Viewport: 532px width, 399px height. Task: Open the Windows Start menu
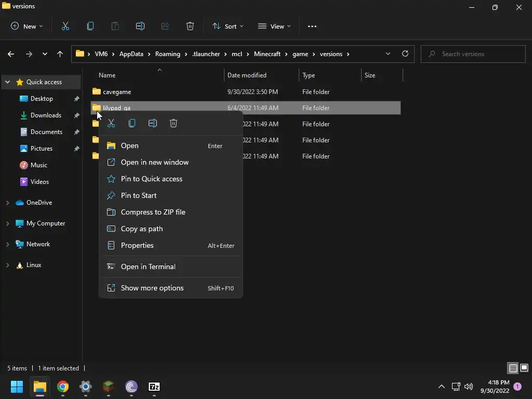coord(17,387)
